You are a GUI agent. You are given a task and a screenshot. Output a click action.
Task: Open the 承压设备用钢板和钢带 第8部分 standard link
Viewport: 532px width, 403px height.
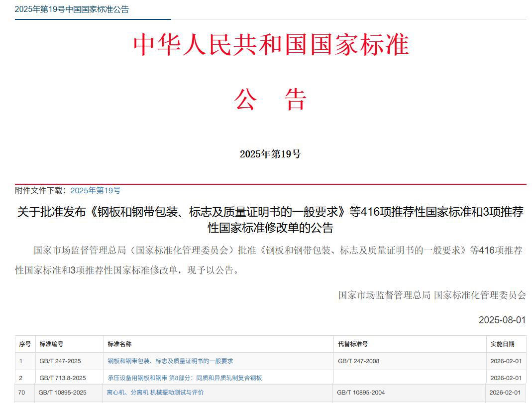(x=184, y=378)
